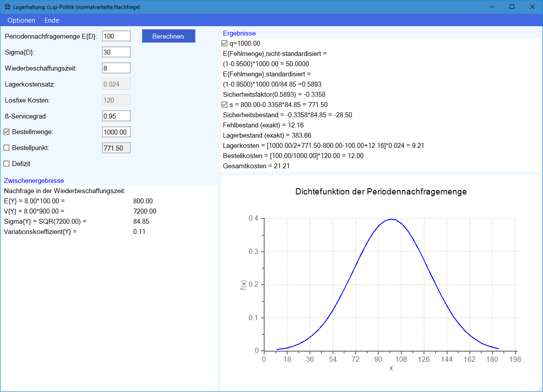Click the Losfixe Kosten field
Image resolution: width=543 pixels, height=392 pixels.
click(x=116, y=100)
